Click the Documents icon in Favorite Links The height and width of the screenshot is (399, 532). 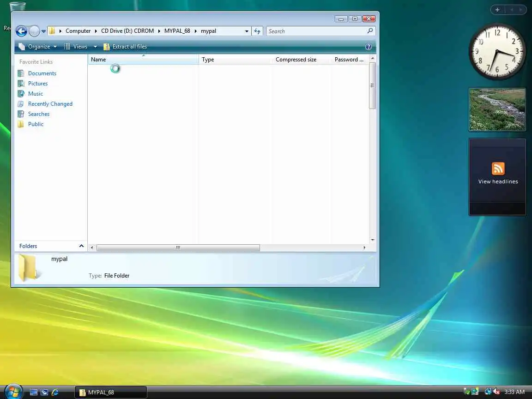point(21,73)
